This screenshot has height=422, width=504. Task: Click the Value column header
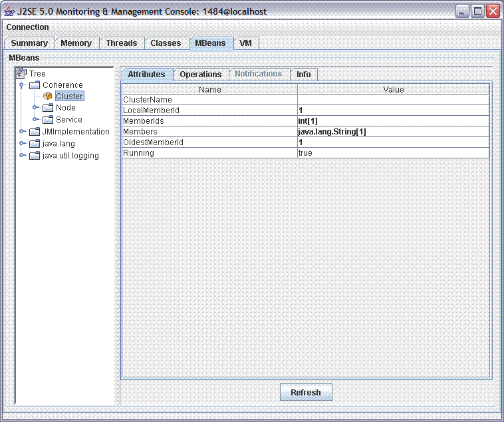[394, 89]
